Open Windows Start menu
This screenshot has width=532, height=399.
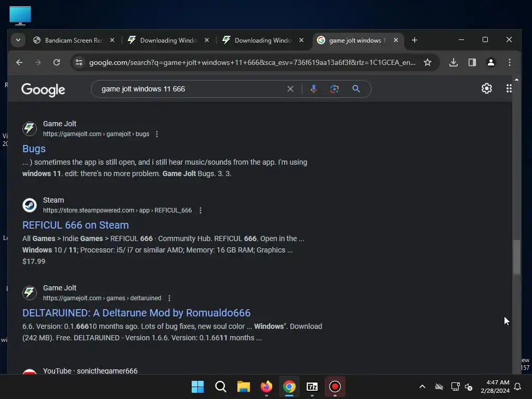[x=197, y=387]
